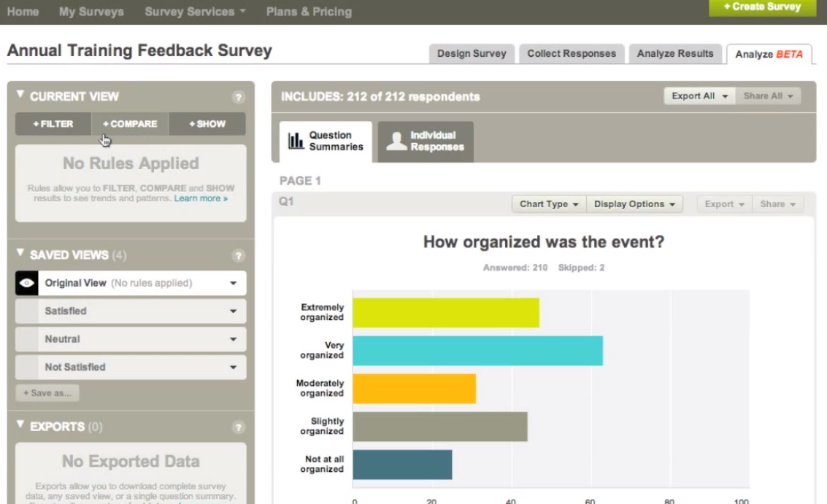Collapse the Saved Views section
Screen dimensions: 827x504
point(20,254)
